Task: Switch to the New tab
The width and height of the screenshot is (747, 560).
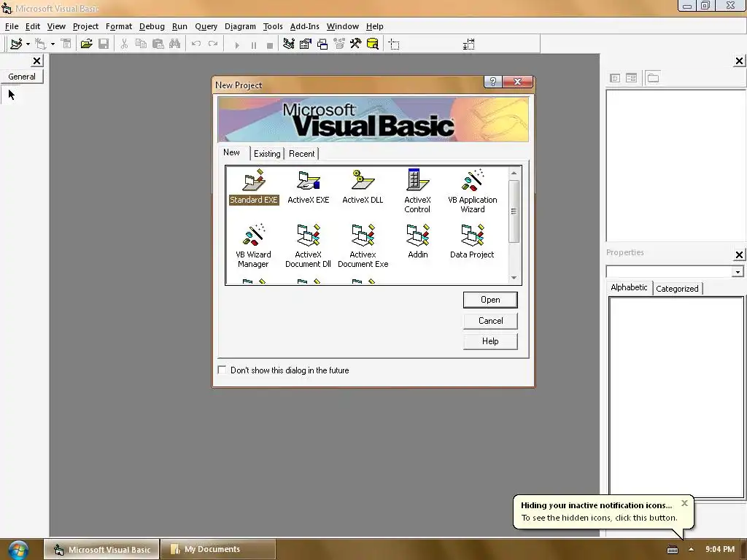Action: 231,152
